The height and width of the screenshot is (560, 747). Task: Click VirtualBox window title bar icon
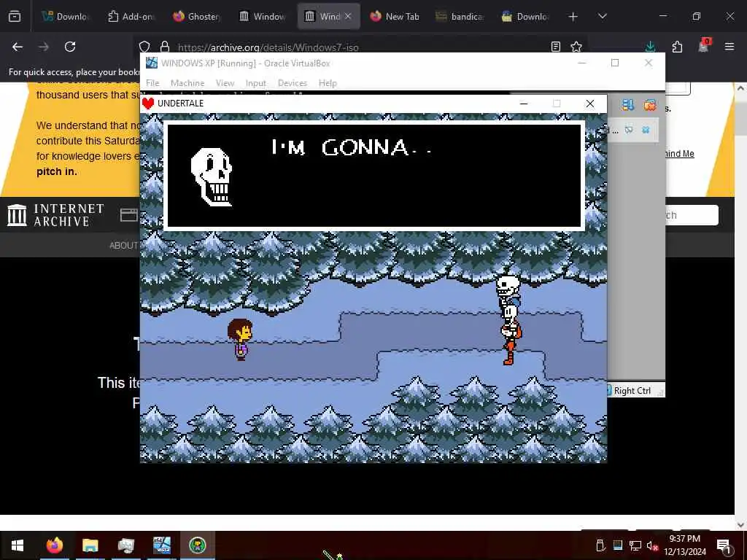click(x=152, y=63)
